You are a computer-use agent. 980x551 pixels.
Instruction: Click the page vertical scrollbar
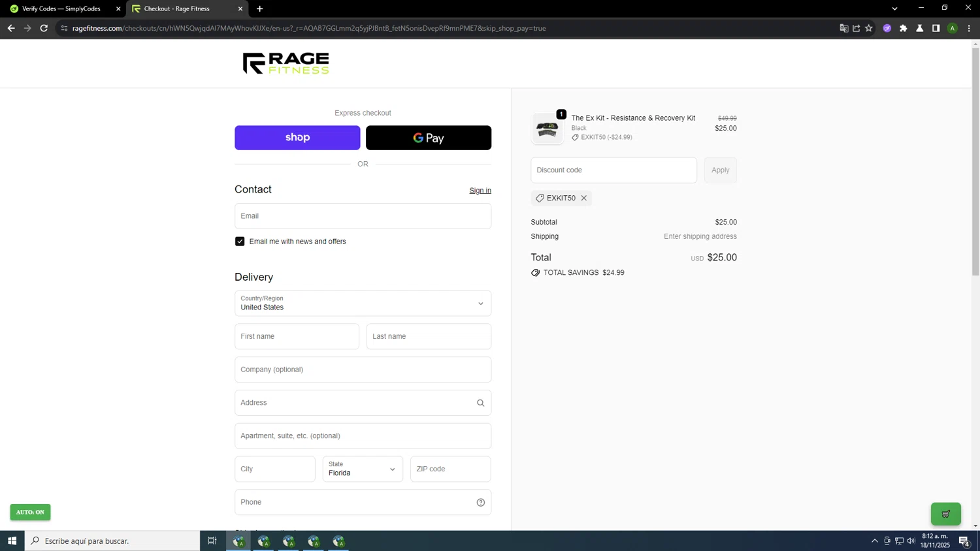[975, 162]
